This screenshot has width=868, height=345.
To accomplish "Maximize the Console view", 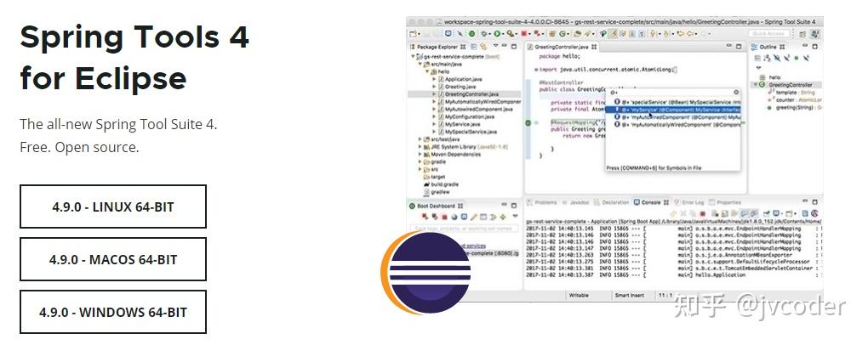I will [815, 201].
